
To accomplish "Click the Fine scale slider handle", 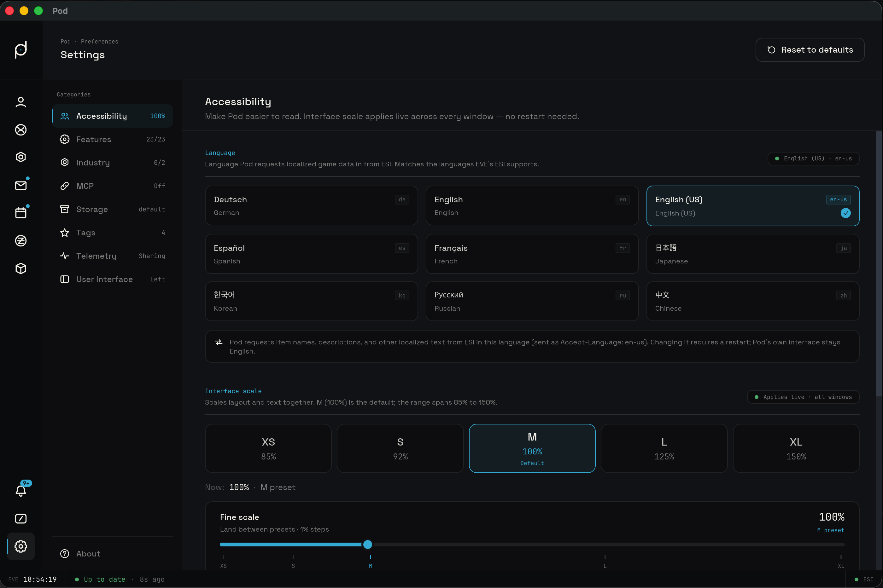I will pyautogui.click(x=368, y=545).
